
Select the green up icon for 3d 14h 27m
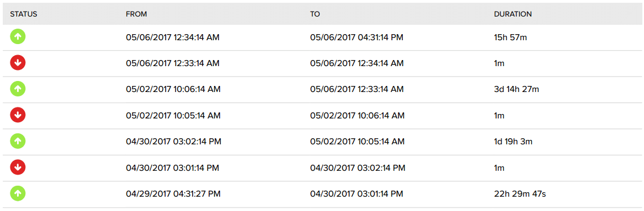pyautogui.click(x=18, y=89)
